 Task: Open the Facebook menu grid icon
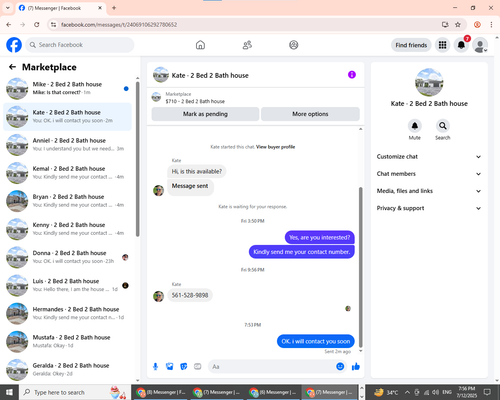point(442,45)
